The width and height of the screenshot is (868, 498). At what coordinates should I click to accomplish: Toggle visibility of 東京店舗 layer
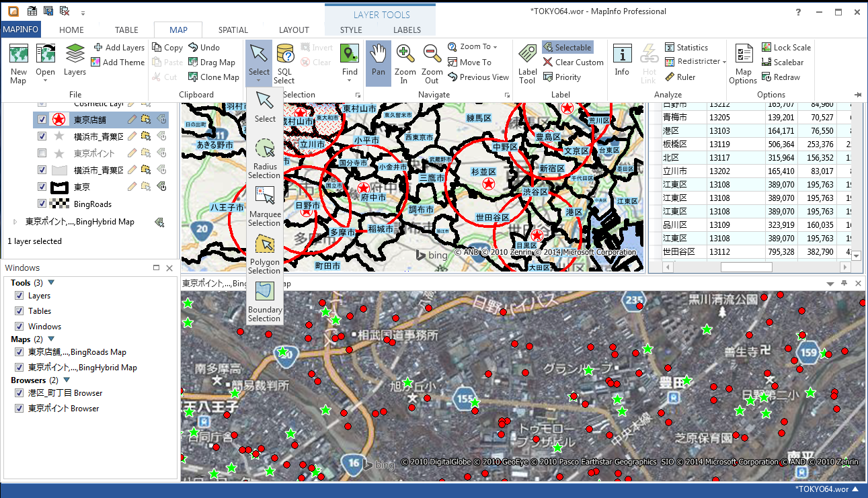42,120
